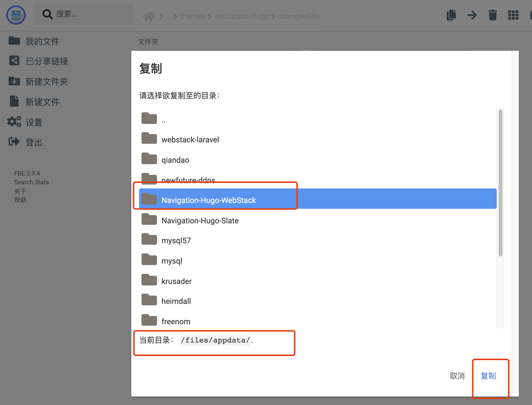Click the logout icon in sidebar

[14, 142]
